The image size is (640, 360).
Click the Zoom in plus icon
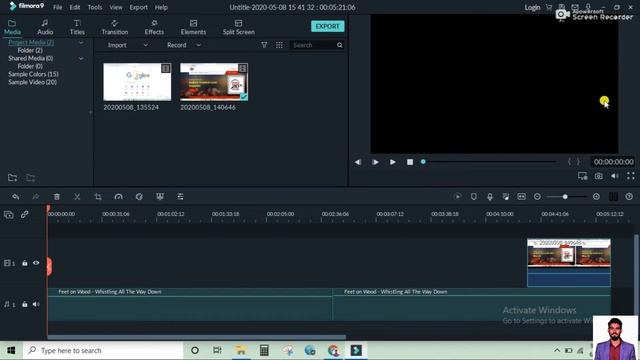pos(596,197)
